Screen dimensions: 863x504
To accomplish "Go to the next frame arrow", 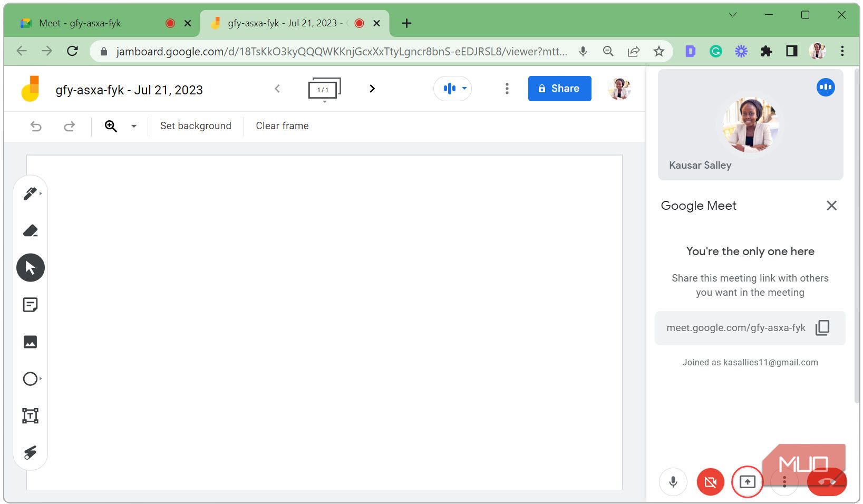I will click(373, 88).
